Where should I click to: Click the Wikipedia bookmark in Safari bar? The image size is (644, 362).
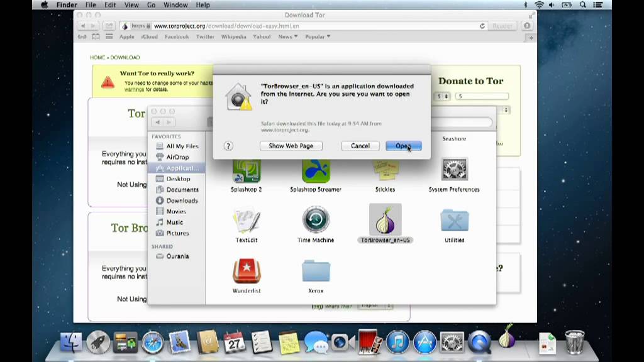click(234, 36)
